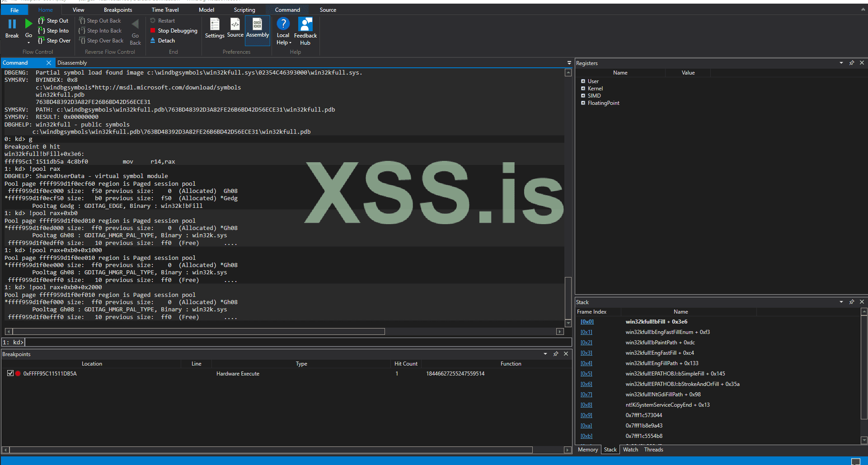868x465 pixels.
Task: Open the Local Help dropdown
Action: [284, 42]
